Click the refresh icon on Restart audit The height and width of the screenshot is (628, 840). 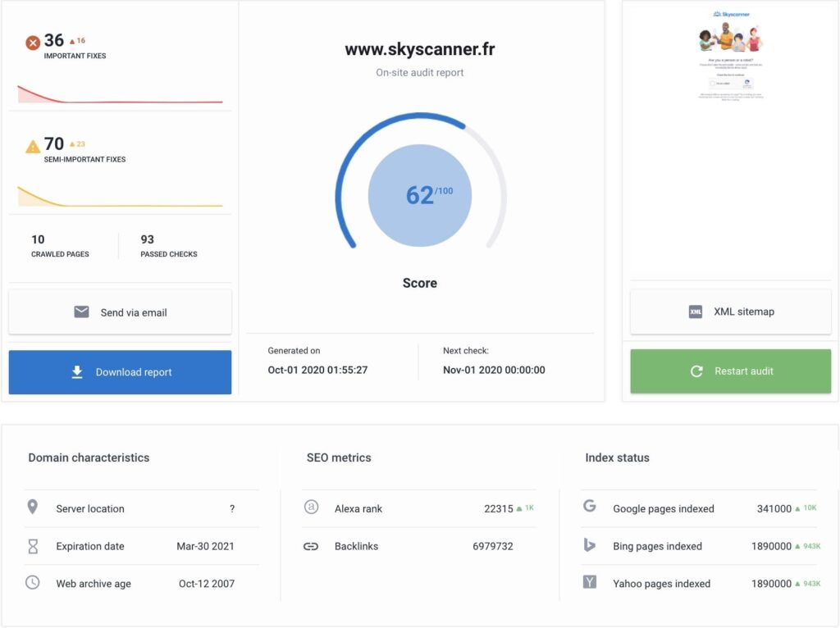tap(696, 371)
